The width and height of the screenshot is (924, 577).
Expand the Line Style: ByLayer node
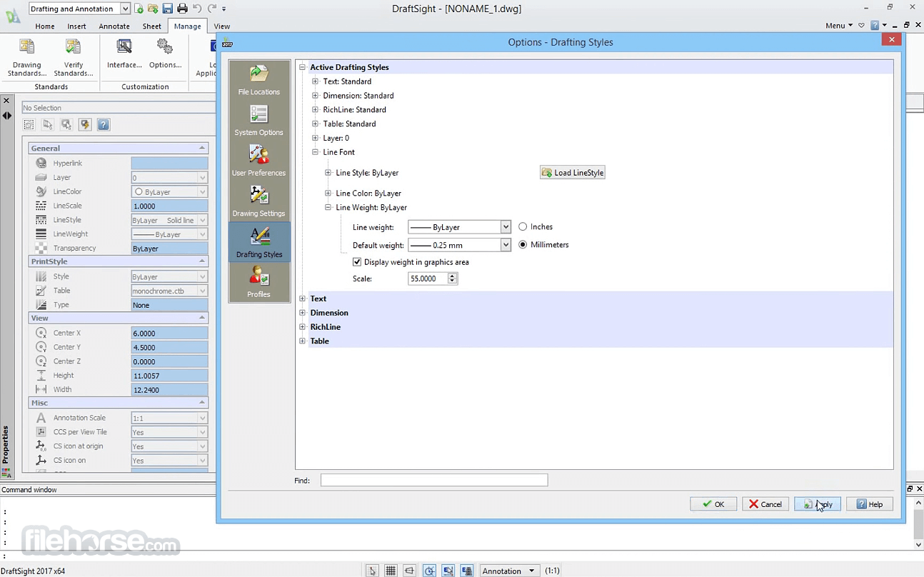coord(328,173)
